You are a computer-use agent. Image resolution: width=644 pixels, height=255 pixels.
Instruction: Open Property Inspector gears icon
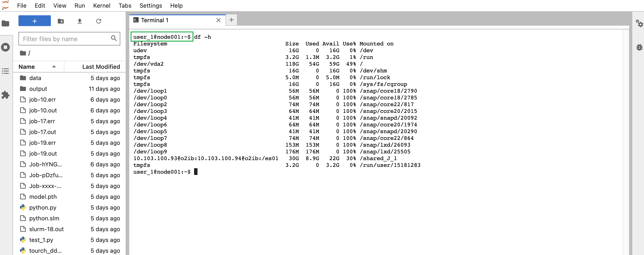639,23
